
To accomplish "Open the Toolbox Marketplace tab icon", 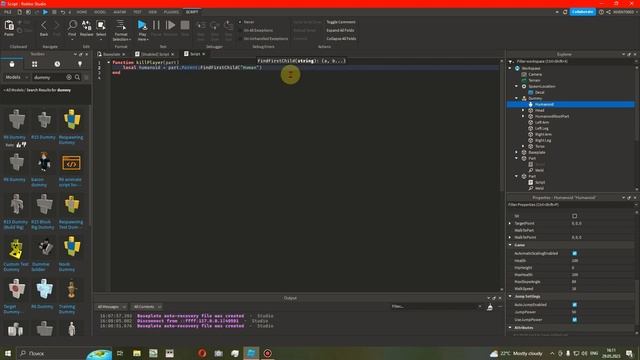I will (12, 64).
